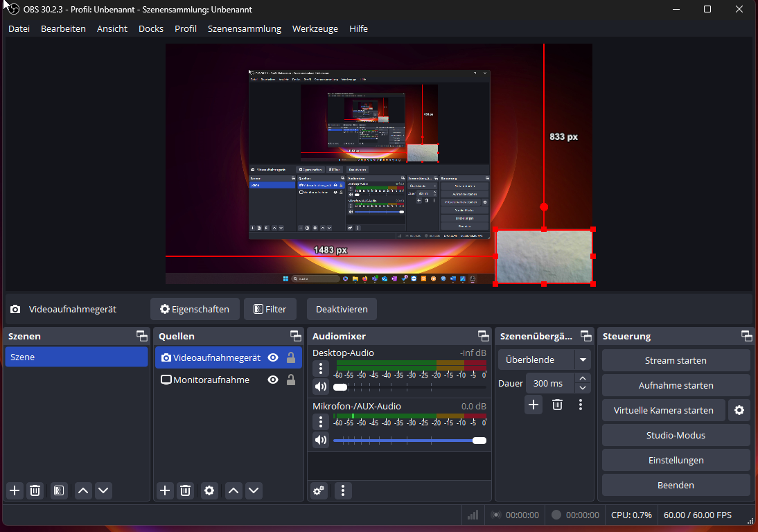Click Stream starten
The height and width of the screenshot is (532, 758).
click(x=676, y=360)
